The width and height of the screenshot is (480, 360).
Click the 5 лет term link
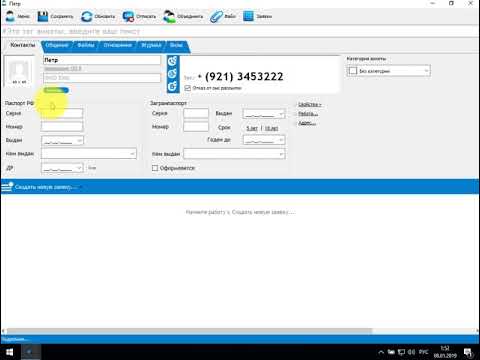click(252, 128)
